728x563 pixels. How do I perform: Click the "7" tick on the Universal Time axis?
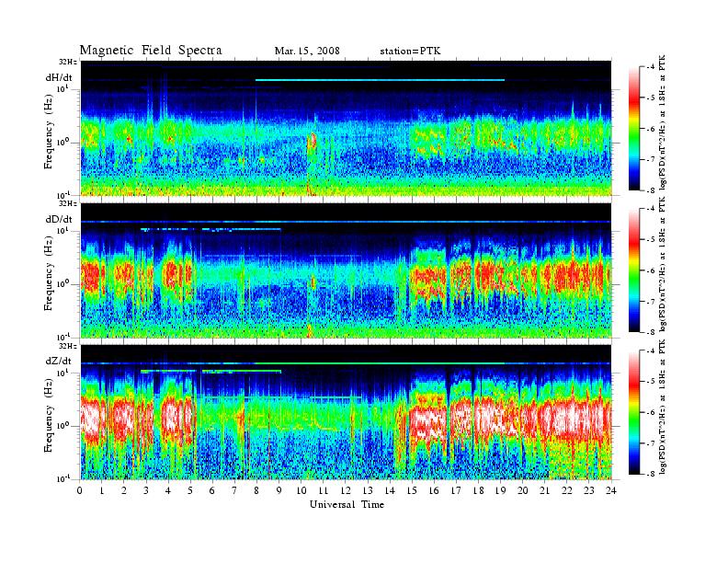pyautogui.click(x=234, y=491)
